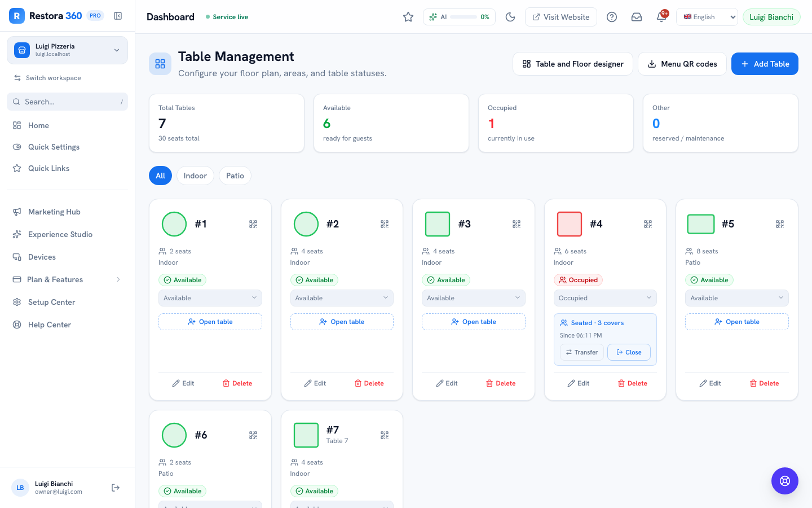Image resolution: width=812 pixels, height=508 pixels.
Task: Click table #4 red square shape
Action: click(570, 224)
